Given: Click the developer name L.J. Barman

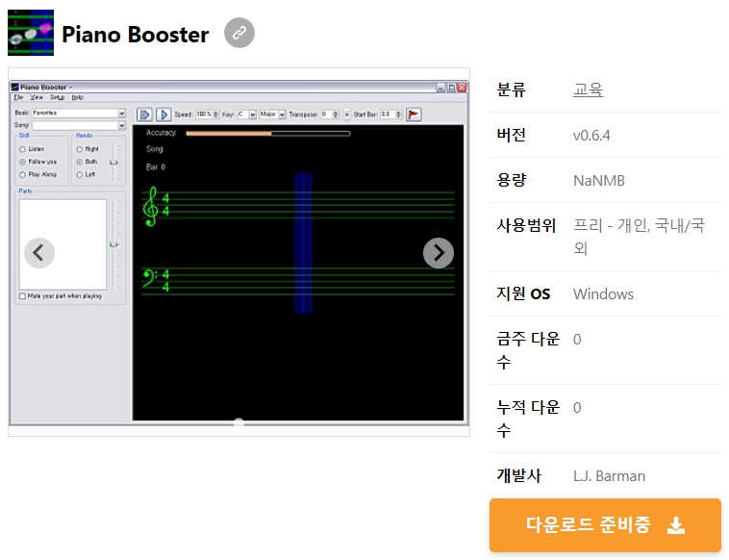Looking at the screenshot, I should pos(609,476).
